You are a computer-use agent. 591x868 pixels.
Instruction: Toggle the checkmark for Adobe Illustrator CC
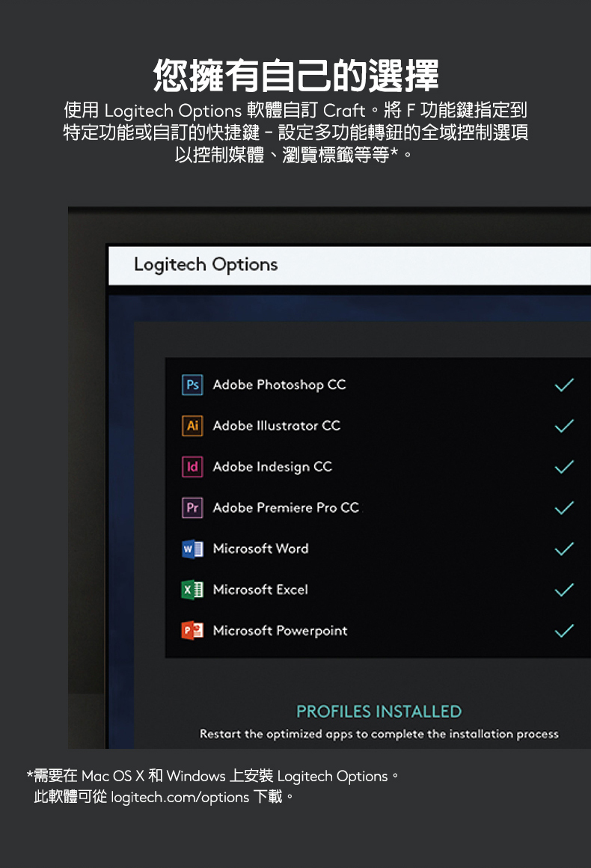pos(564,426)
